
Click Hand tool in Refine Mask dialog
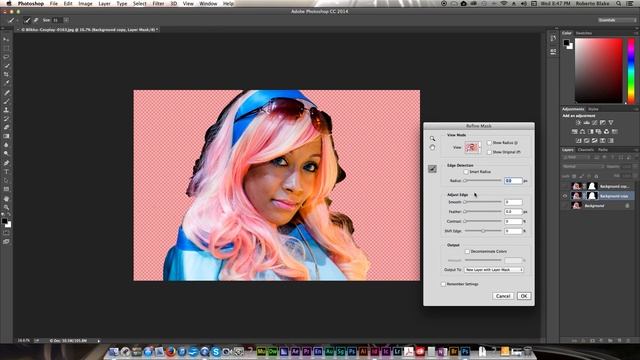pyautogui.click(x=432, y=147)
